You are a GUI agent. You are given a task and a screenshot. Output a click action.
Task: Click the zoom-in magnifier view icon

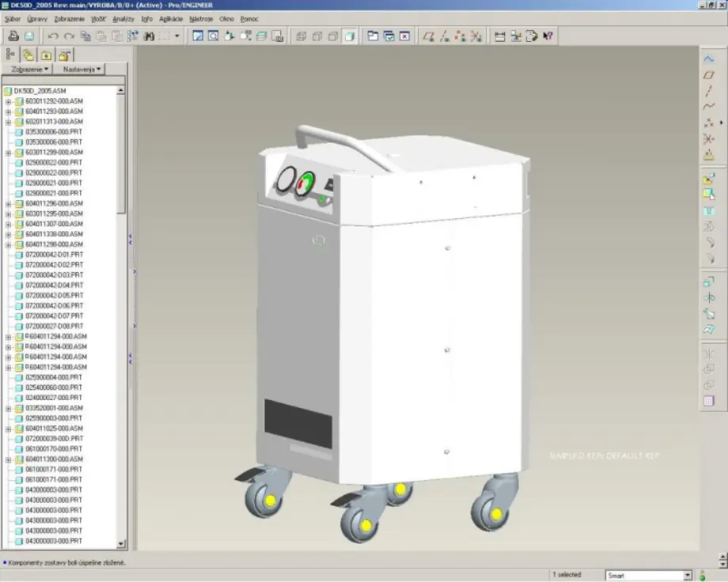click(213, 36)
